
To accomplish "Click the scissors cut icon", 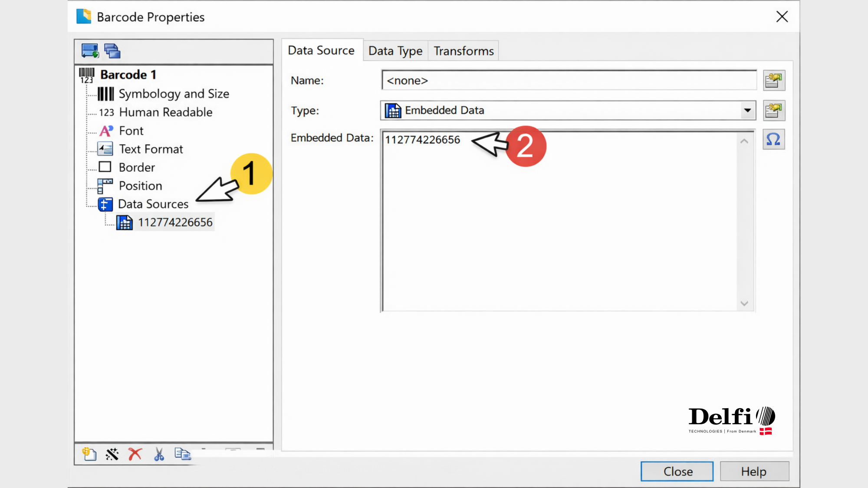I will [159, 454].
